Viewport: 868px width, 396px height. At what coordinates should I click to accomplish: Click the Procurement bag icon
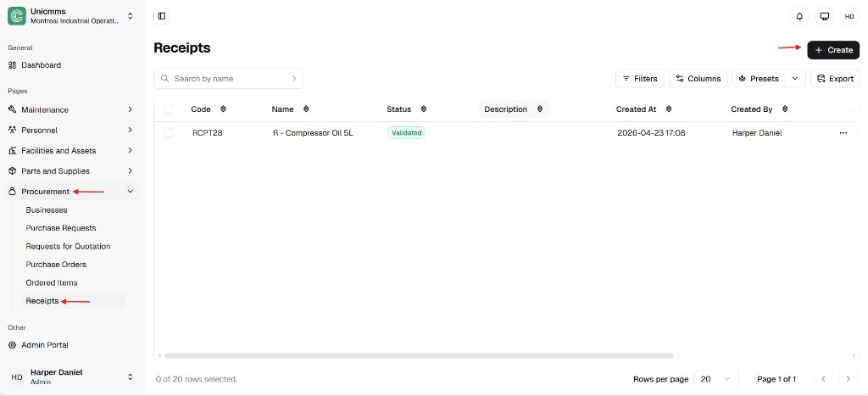click(12, 192)
